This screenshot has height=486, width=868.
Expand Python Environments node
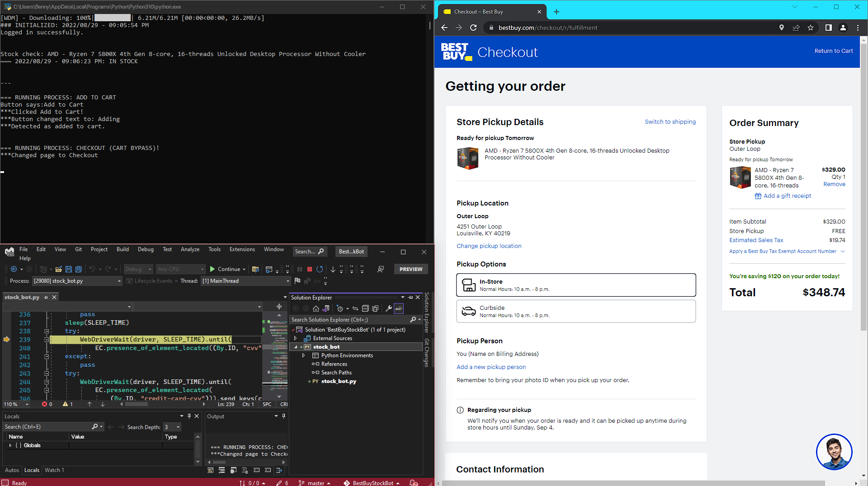click(x=304, y=355)
